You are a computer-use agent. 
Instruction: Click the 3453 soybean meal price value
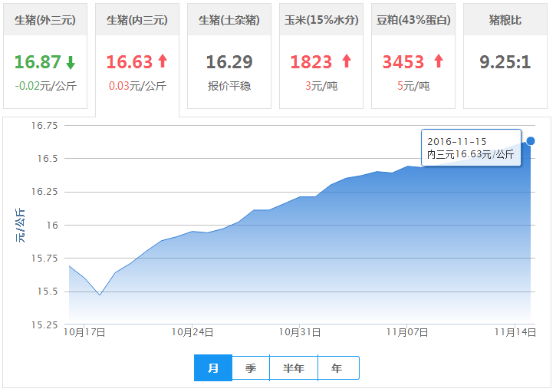[x=403, y=62]
